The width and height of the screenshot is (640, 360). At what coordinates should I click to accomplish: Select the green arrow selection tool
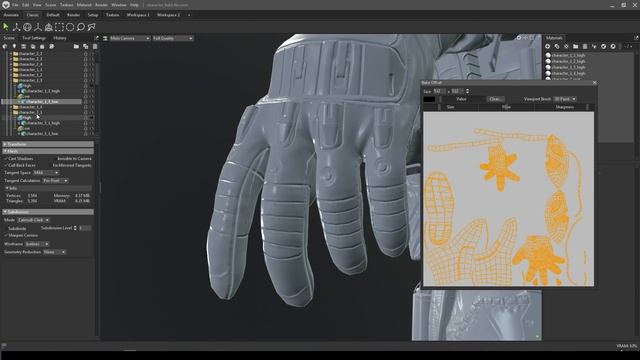[x=6, y=27]
